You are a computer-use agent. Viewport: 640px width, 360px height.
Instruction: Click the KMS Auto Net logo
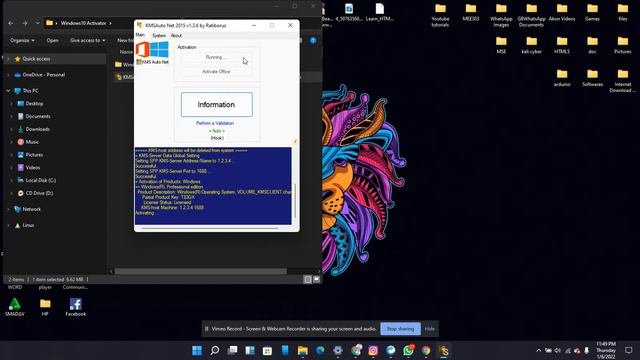click(x=152, y=52)
